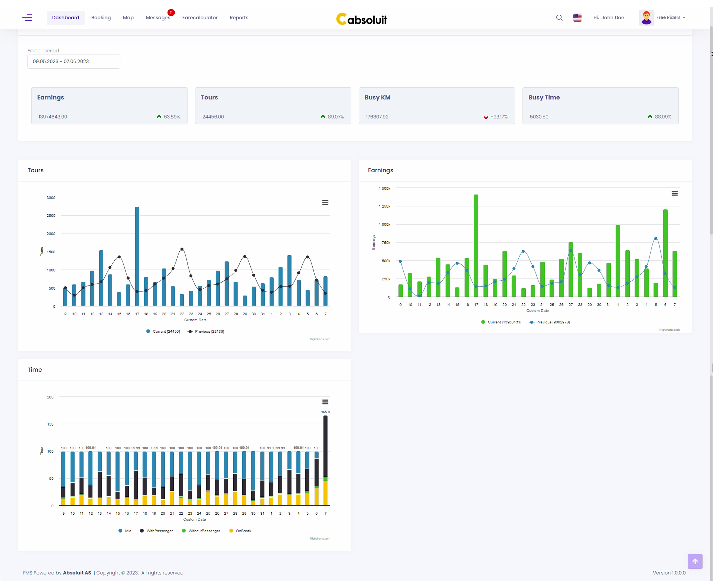This screenshot has width=713, height=588.
Task: Click the user avatar picture
Action: [646, 17]
